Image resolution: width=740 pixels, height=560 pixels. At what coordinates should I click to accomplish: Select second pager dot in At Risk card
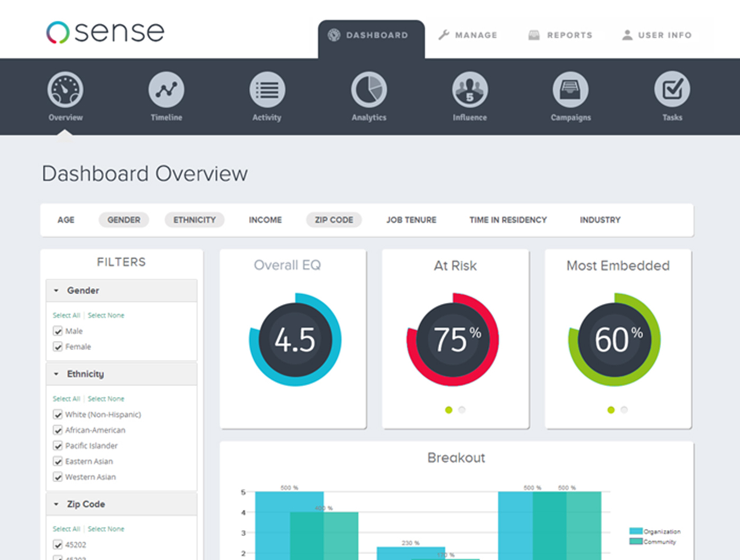462,410
